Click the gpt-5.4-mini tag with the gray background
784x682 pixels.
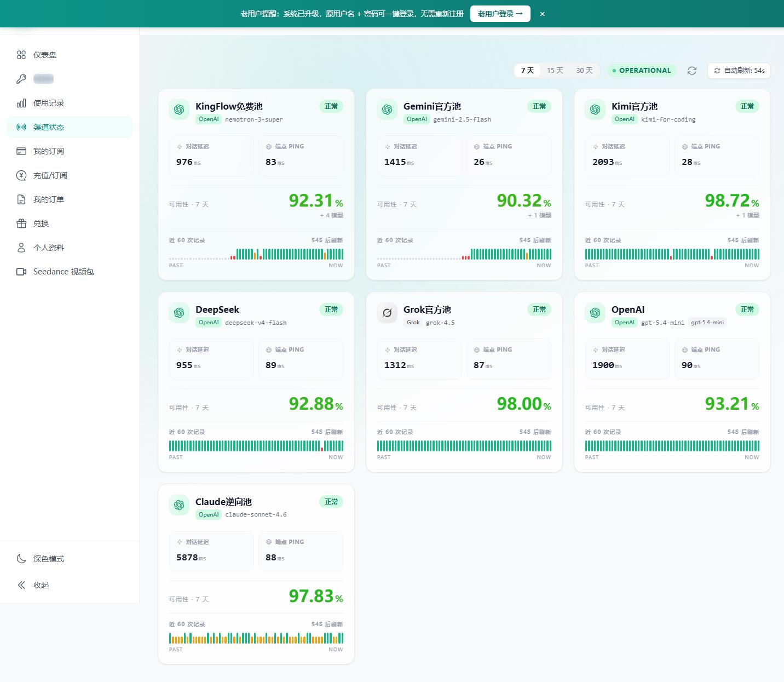click(707, 323)
